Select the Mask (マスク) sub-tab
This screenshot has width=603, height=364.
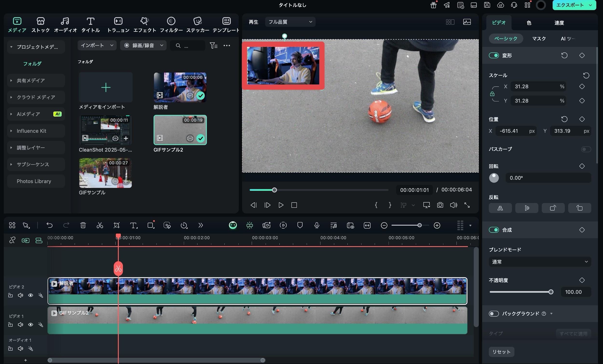(x=539, y=39)
